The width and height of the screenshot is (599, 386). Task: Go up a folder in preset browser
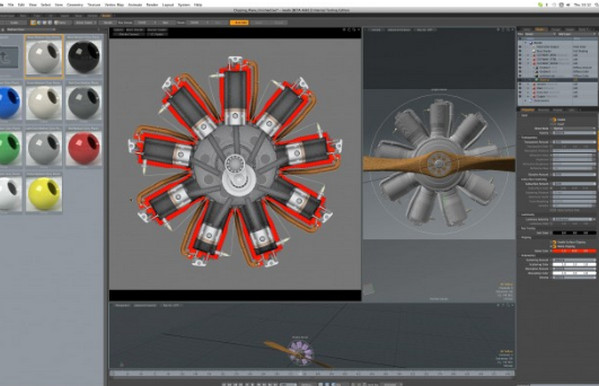click(8, 57)
